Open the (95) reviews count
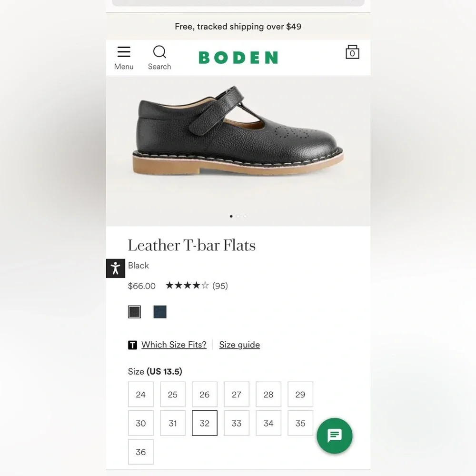Image resolution: width=476 pixels, height=476 pixels. point(220,286)
